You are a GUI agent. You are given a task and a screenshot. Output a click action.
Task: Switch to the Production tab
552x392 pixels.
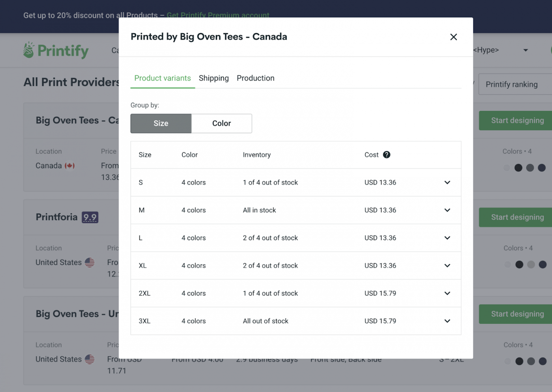pos(256,78)
